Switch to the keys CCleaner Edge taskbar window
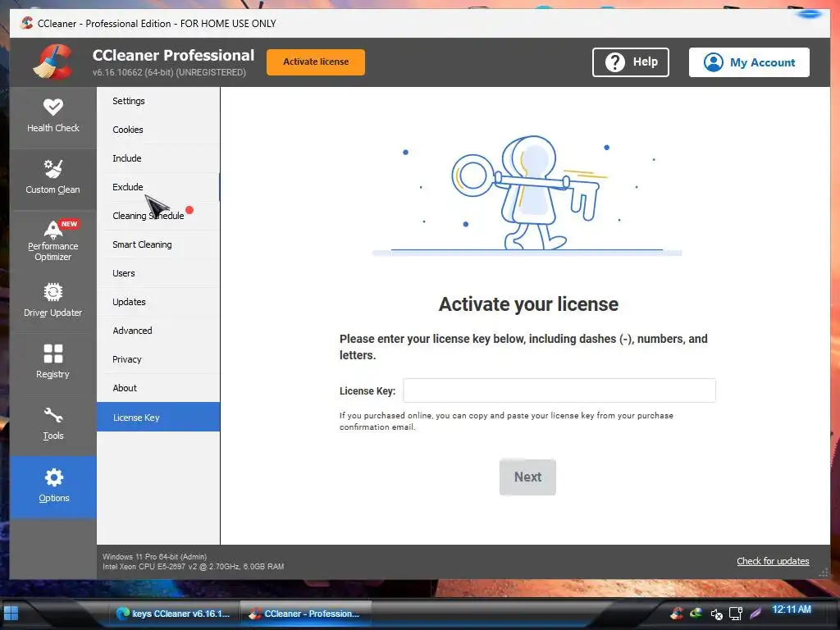Viewport: 840px width, 630px height. [174, 614]
